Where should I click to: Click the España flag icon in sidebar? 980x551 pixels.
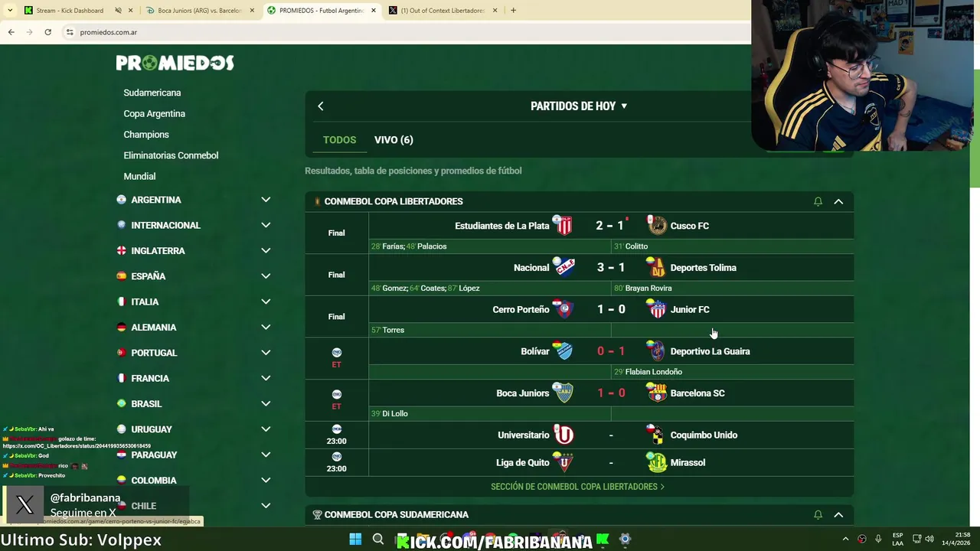pyautogui.click(x=121, y=276)
